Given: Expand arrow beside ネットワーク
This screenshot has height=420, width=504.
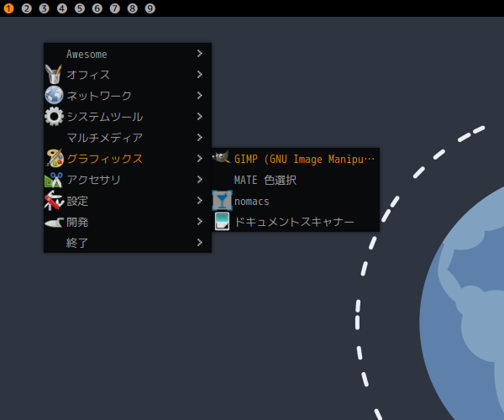Looking at the screenshot, I should [x=200, y=96].
